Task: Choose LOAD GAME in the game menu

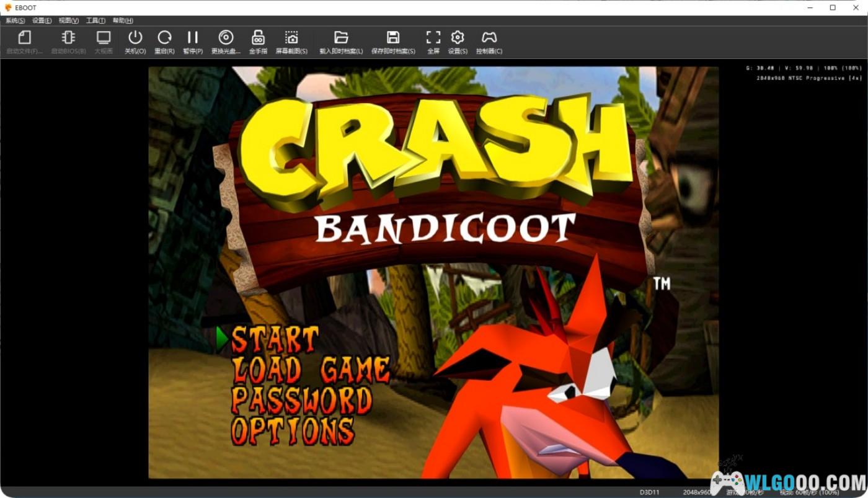Action: coord(311,370)
